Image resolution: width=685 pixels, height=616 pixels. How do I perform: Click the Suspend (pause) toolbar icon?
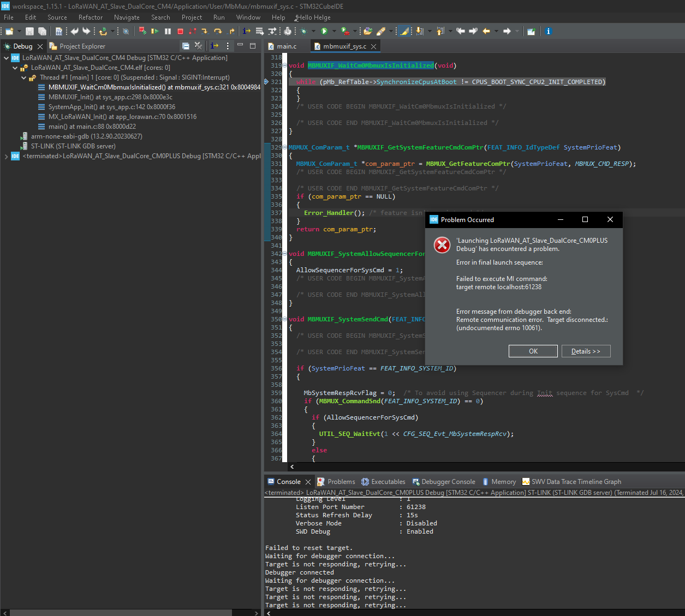point(168,31)
